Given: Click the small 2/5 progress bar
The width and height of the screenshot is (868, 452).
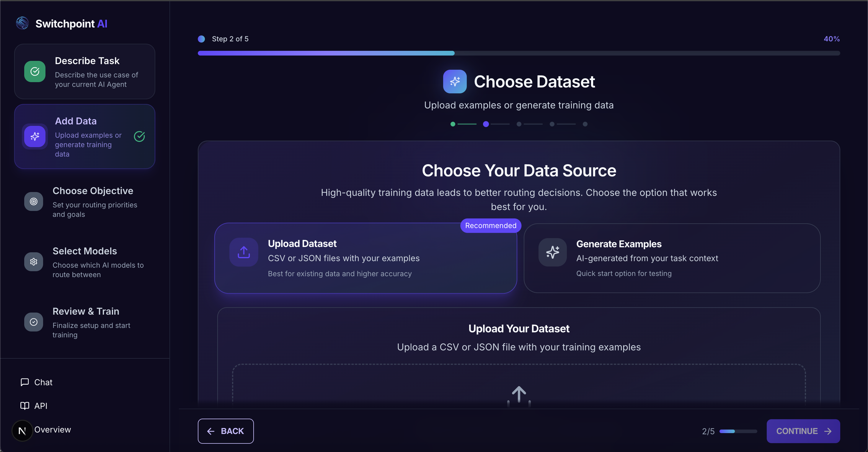Looking at the screenshot, I should (738, 431).
